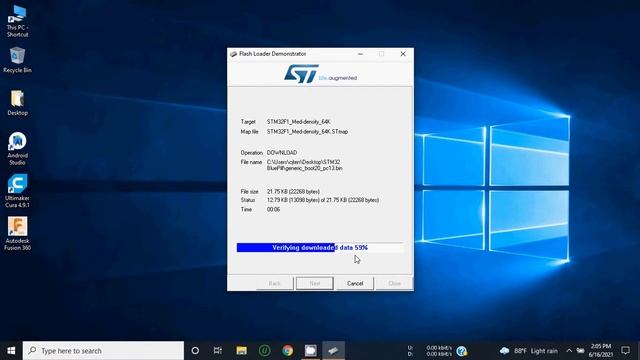The image size is (640, 360).
Task: Click the Type here to search box
Action: (103, 351)
